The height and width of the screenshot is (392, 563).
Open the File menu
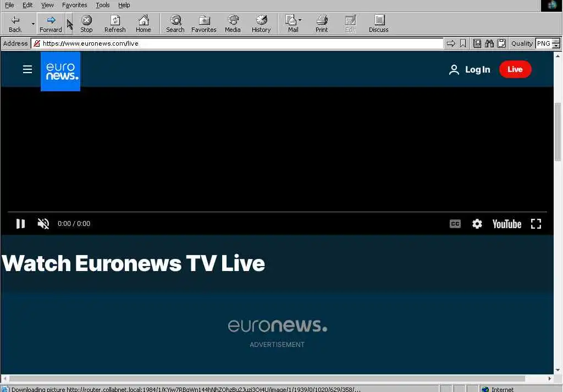[x=9, y=5]
